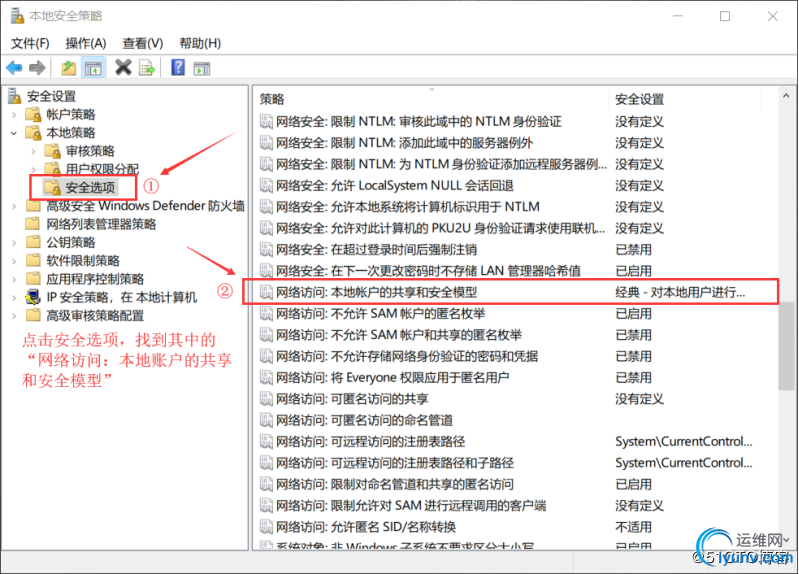Screen dimensions: 799x574
Task: Click the Forward arrow toolbar icon
Action: click(x=37, y=67)
